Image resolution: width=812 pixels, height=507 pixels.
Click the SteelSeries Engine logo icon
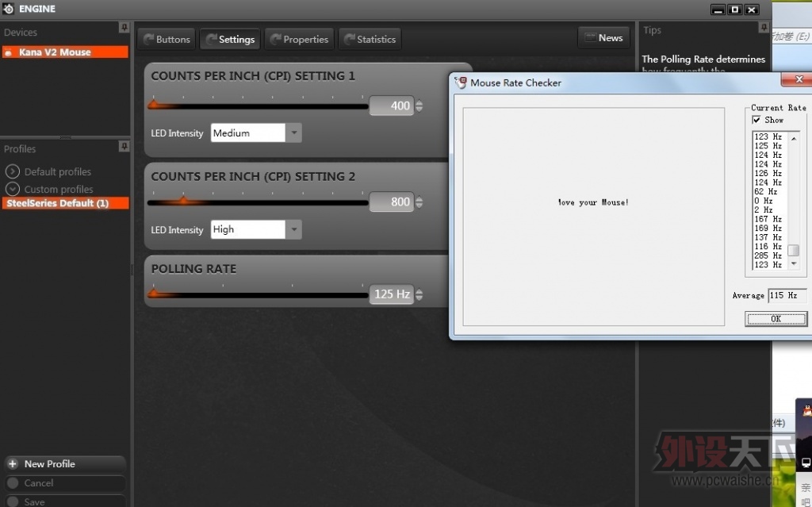tap(8, 8)
